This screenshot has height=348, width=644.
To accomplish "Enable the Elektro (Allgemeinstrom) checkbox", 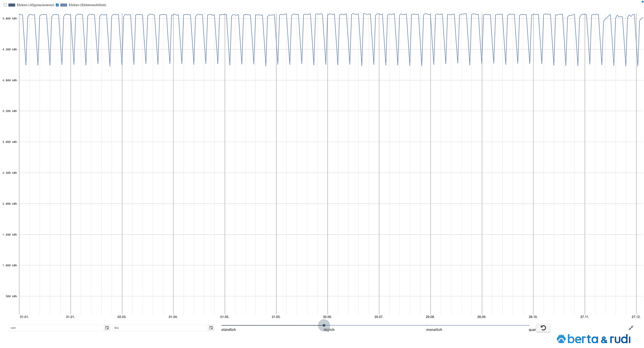I will coord(5,5).
